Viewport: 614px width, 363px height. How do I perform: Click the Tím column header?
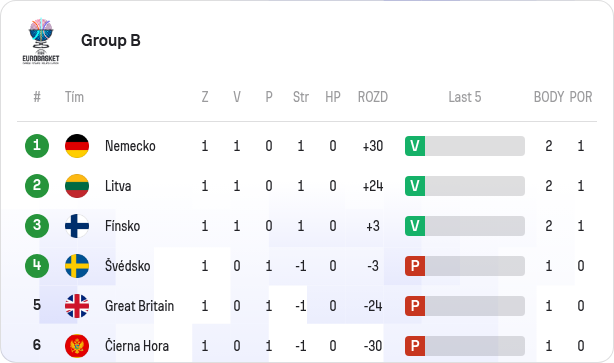pyautogui.click(x=74, y=97)
